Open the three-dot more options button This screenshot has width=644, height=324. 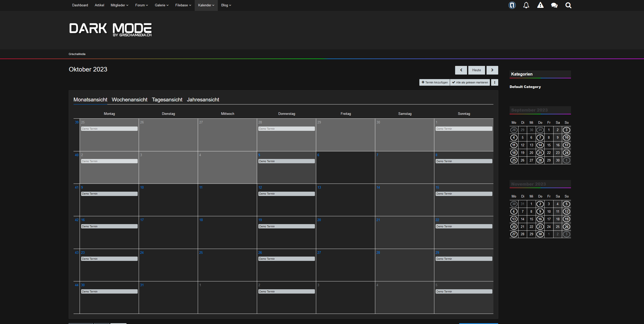[x=494, y=82]
